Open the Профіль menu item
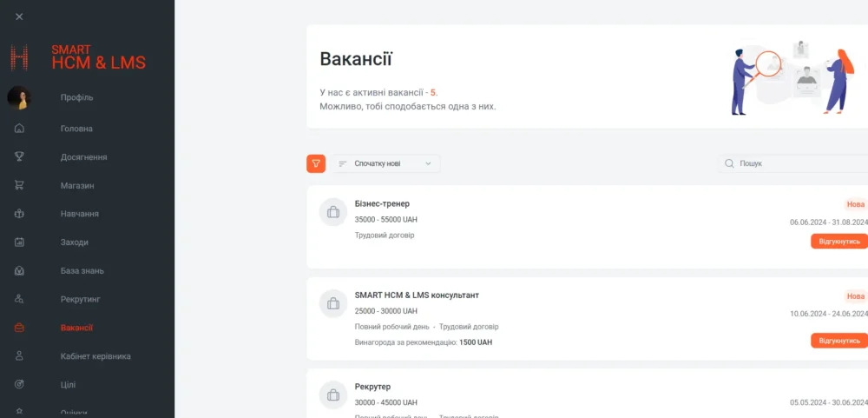Viewport: 868px width, 418px height. [x=76, y=97]
